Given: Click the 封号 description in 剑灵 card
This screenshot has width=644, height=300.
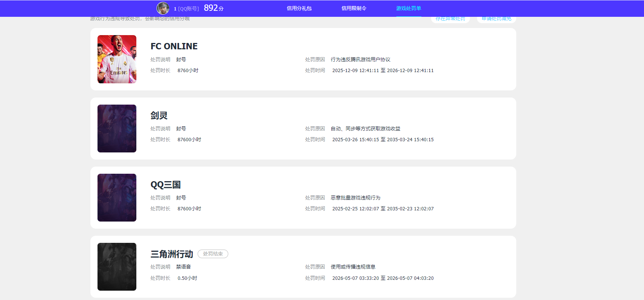Looking at the screenshot, I should [181, 129].
